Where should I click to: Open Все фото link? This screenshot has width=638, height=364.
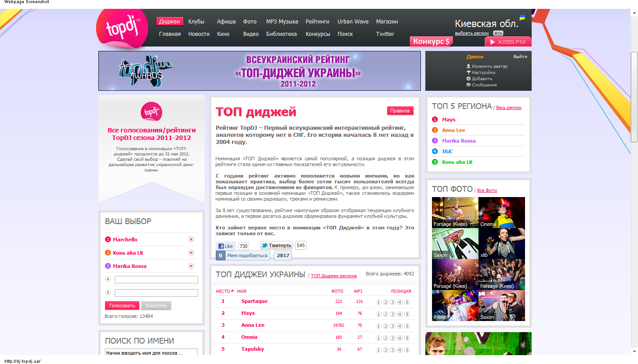point(487,190)
